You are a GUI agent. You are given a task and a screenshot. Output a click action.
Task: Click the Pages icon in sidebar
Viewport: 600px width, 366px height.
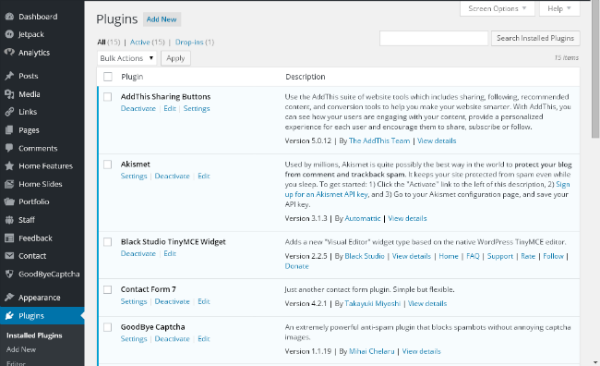(9, 130)
